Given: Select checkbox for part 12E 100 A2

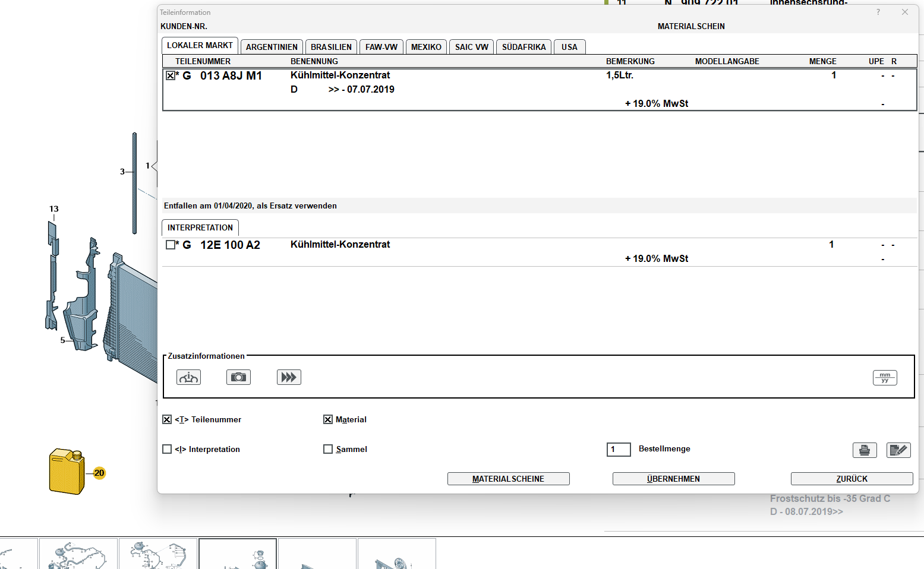Looking at the screenshot, I should (x=171, y=245).
